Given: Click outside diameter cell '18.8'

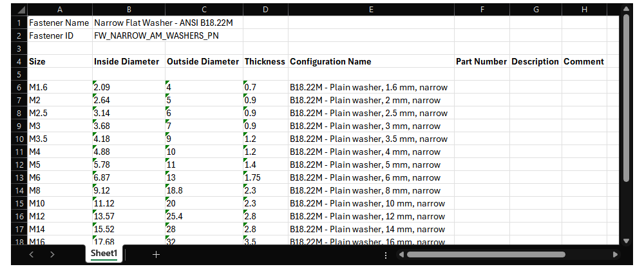Looking at the screenshot, I should [204, 190].
